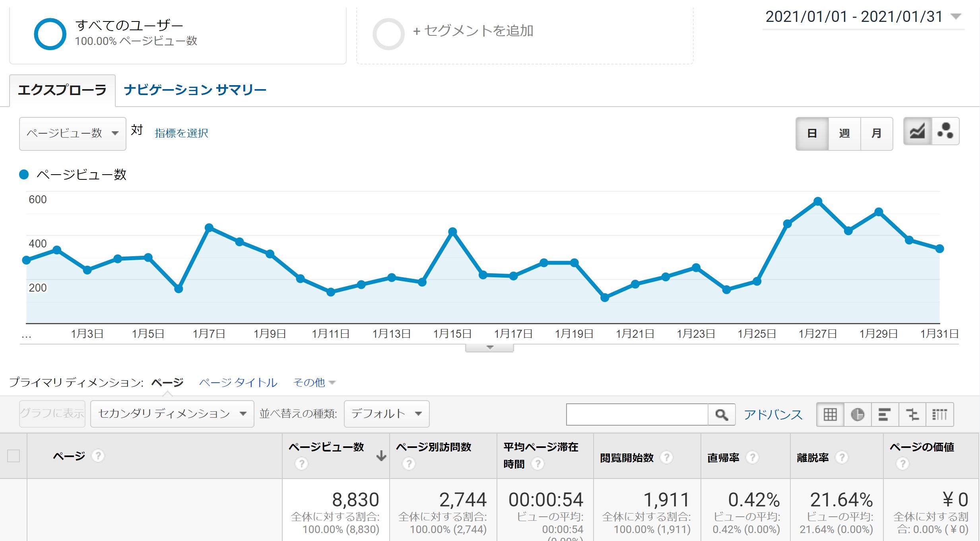The image size is (980, 541).
Task: Click + セグメントを追加
Action: [x=473, y=31]
